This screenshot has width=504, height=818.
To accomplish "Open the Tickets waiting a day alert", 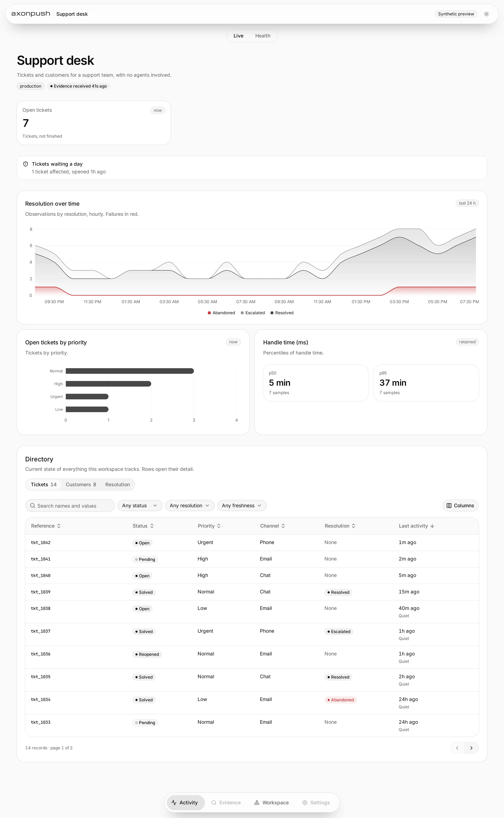I will tap(252, 168).
